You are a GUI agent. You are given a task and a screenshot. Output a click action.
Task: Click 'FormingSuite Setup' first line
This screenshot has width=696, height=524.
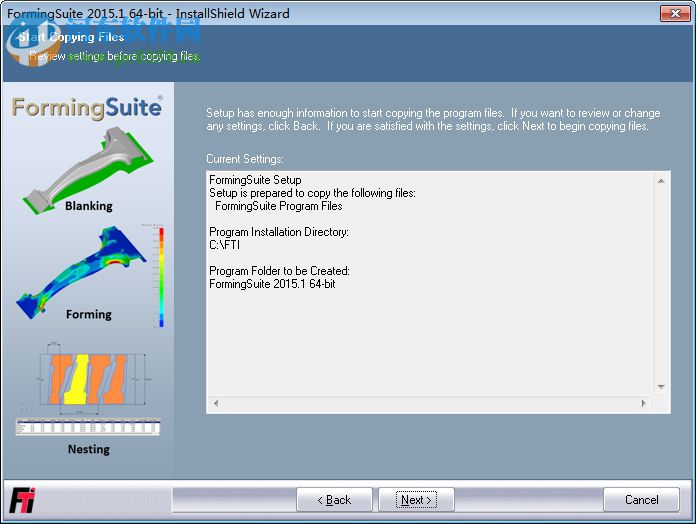[x=255, y=180]
